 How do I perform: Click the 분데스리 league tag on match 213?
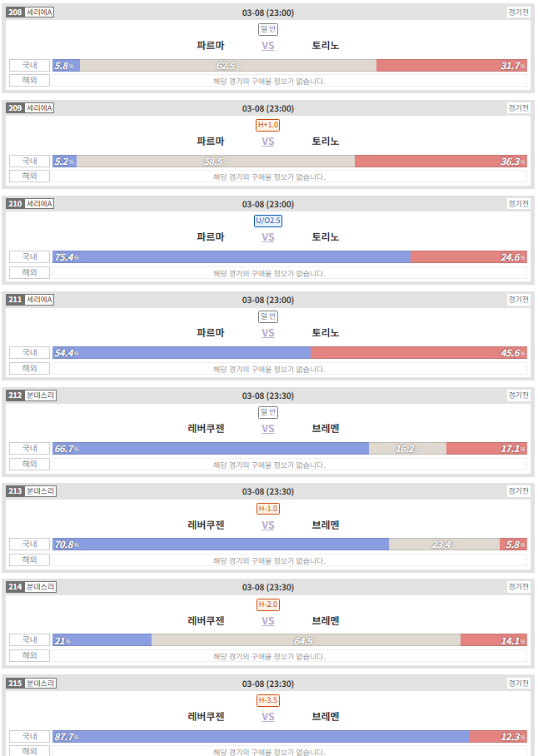click(x=41, y=491)
